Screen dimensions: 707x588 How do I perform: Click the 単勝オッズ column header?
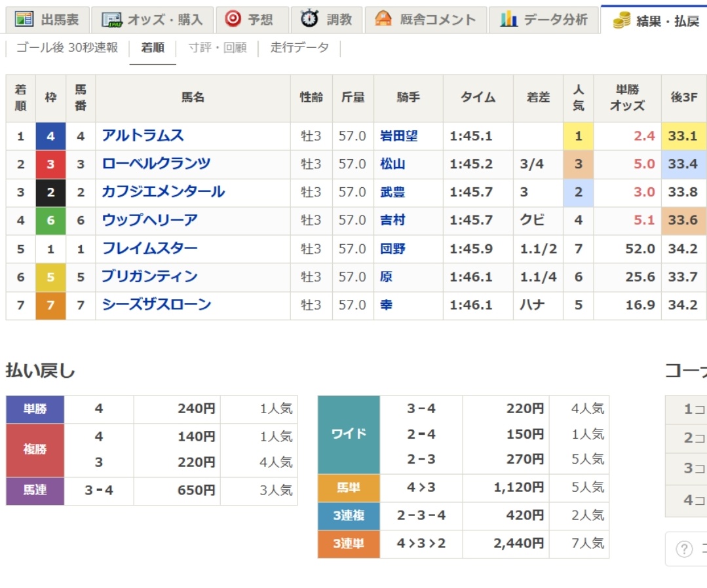click(x=627, y=98)
